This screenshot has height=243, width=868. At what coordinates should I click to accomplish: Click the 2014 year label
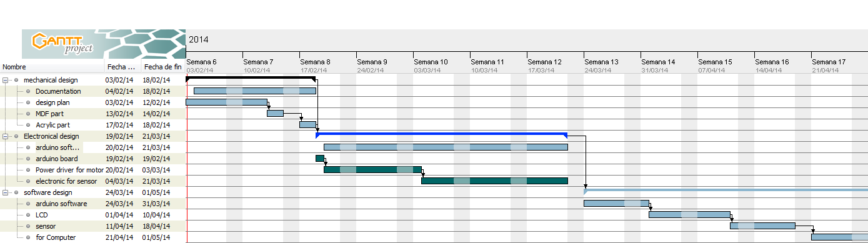[x=198, y=40]
